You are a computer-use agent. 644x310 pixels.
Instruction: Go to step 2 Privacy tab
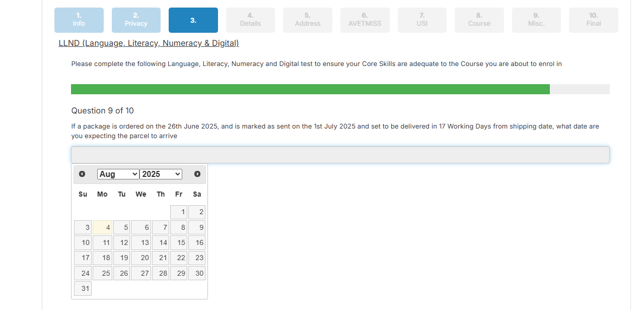click(136, 20)
